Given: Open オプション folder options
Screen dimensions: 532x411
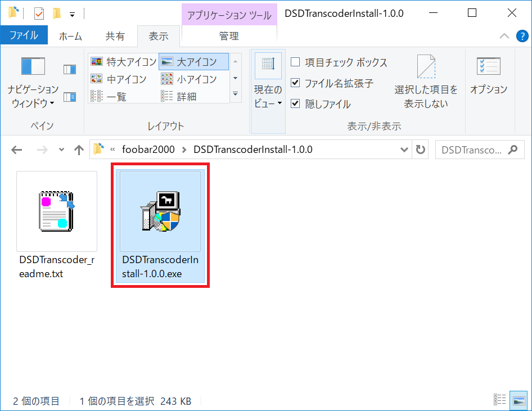Looking at the screenshot, I should point(489,76).
